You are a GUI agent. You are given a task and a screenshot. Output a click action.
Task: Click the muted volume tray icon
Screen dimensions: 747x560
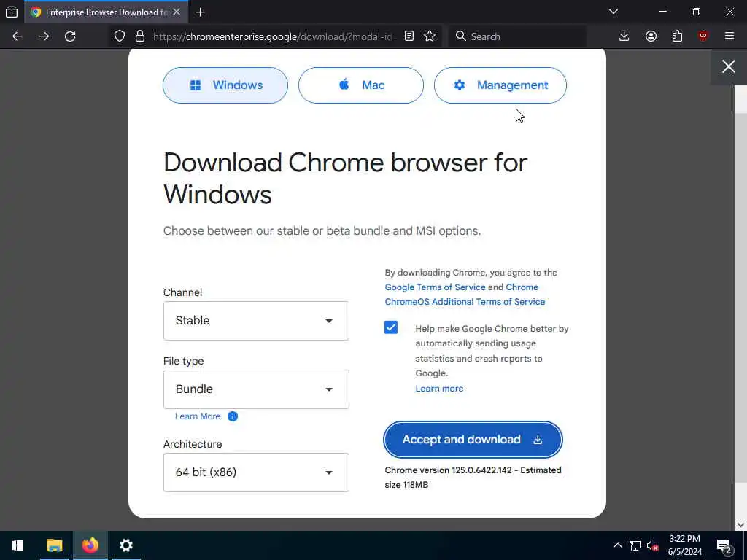(x=652, y=545)
